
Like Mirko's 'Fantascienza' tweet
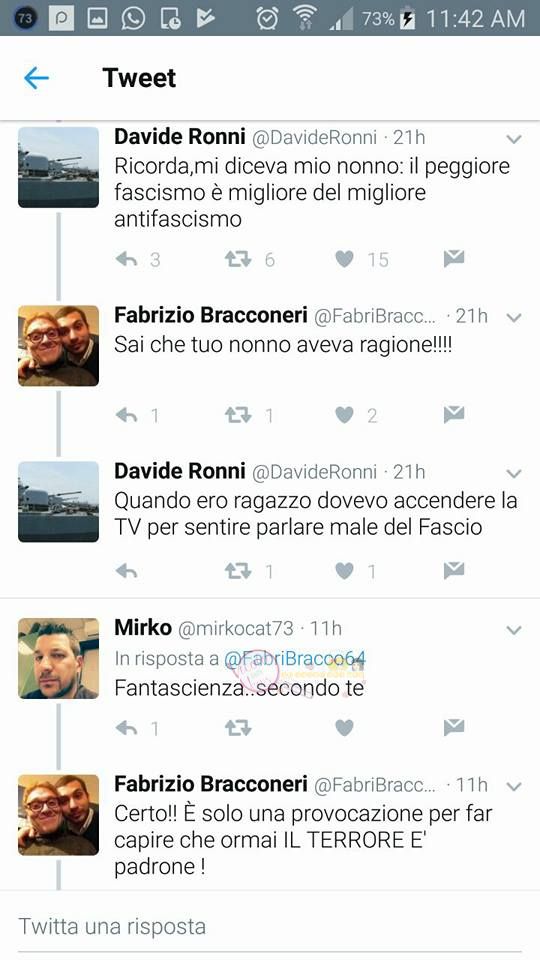click(344, 727)
